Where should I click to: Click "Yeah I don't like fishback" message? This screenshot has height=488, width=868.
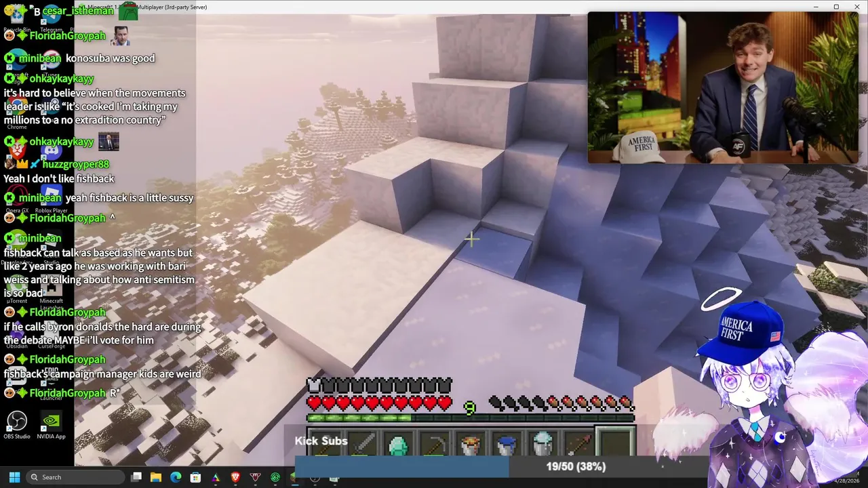(x=59, y=179)
